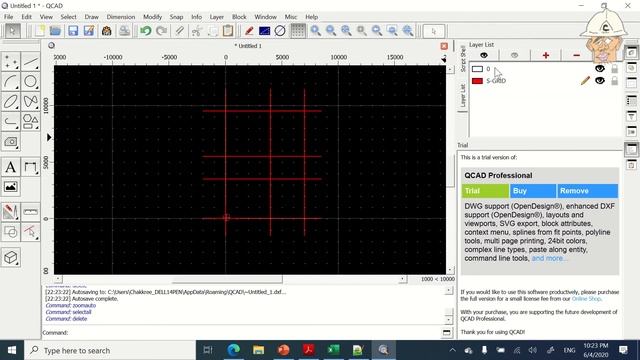Click the Zoom In magnifier
Screen dimensions: 640x360
(x=316, y=31)
